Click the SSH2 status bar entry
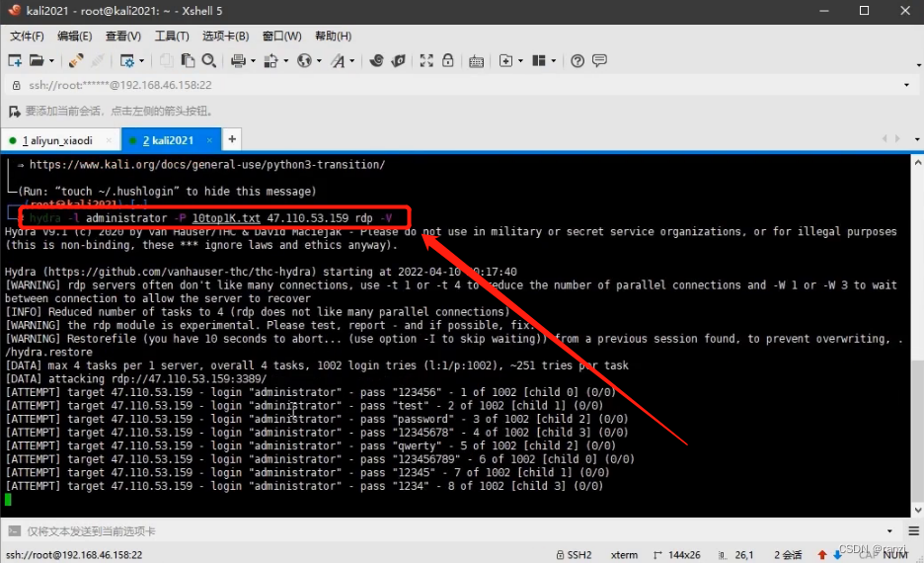This screenshot has width=924, height=563. [x=574, y=555]
